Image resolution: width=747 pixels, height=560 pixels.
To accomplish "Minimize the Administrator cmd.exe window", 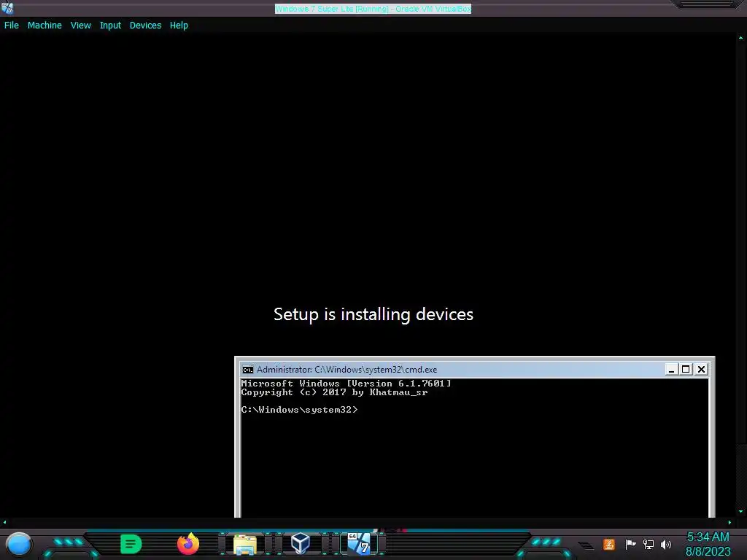I will click(671, 369).
